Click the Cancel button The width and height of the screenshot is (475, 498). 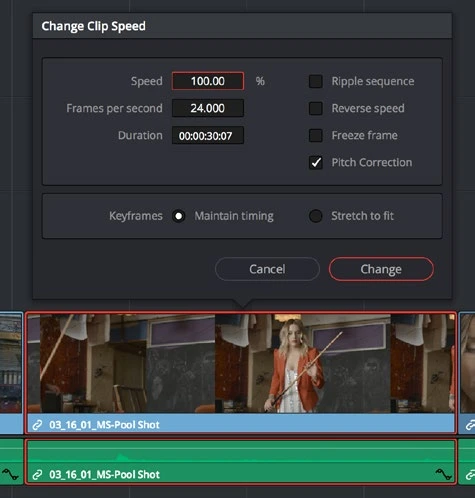[267, 269]
